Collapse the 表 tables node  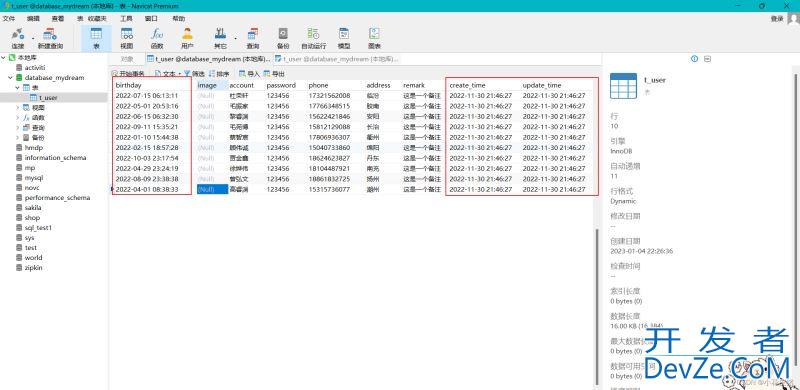point(17,88)
